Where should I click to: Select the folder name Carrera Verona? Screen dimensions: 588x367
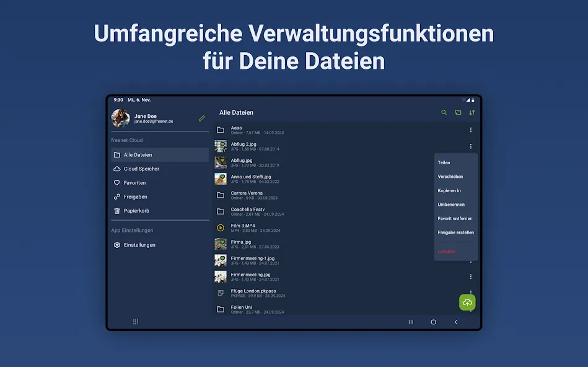coord(247,193)
